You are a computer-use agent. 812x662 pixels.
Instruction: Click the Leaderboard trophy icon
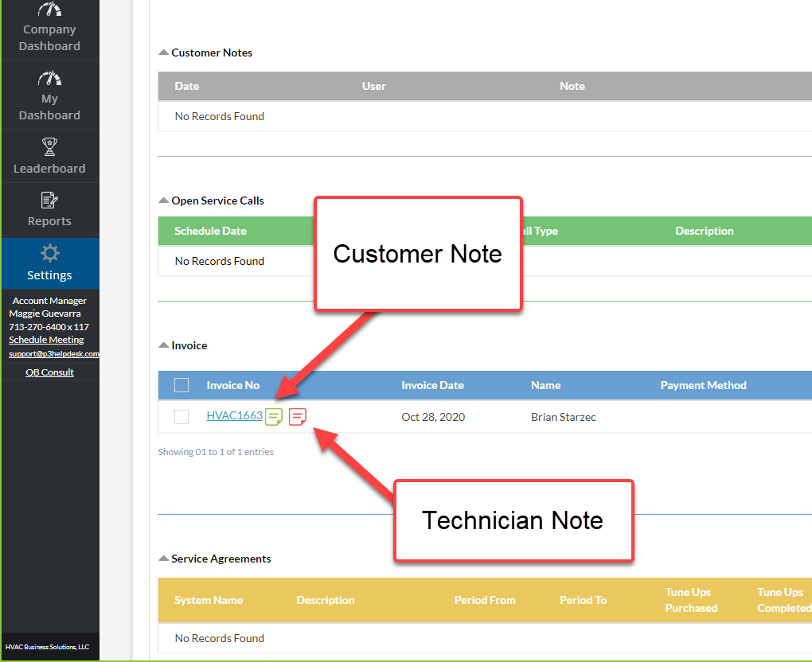(49, 146)
